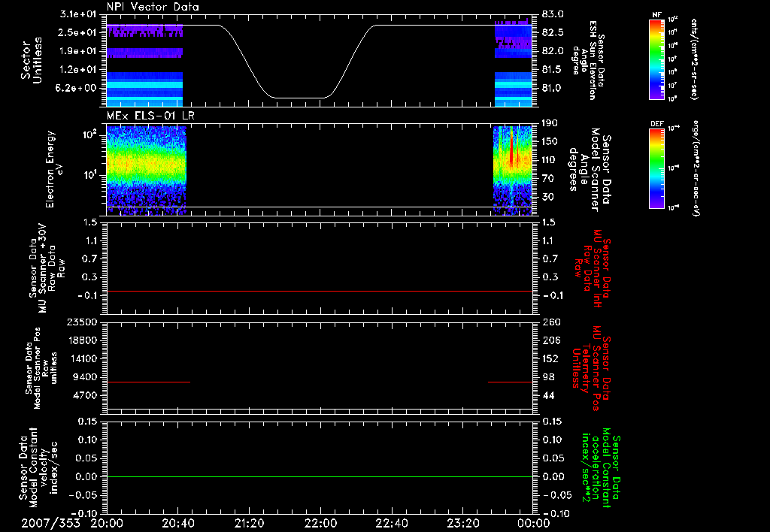
Task: Click the "00:00" time axis label
Action: [534, 523]
